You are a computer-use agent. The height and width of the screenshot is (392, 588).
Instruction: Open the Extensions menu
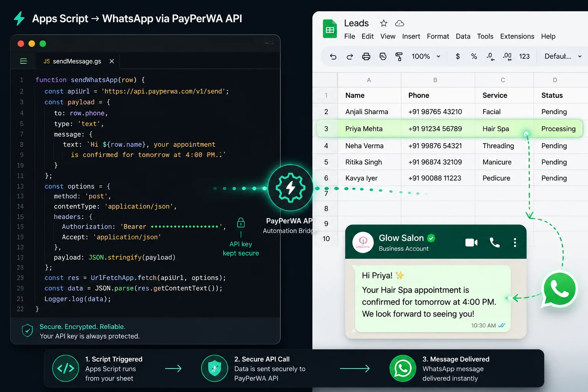pyautogui.click(x=517, y=36)
